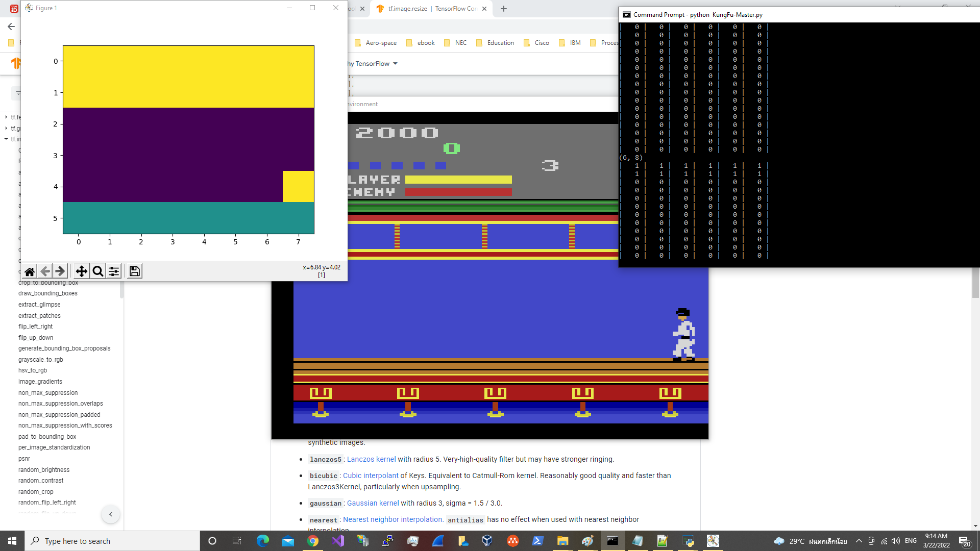
Task: Show hidden system tray icons
Action: pos(859,541)
